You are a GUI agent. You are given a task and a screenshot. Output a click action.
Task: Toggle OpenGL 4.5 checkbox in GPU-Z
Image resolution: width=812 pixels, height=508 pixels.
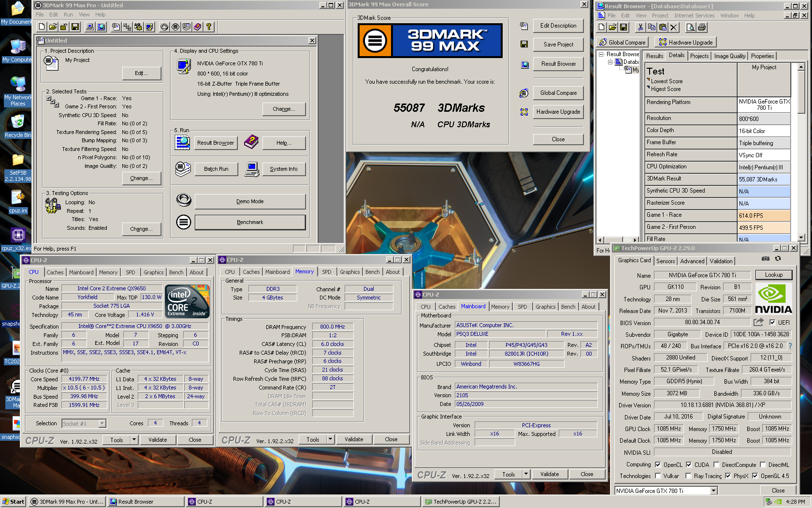755,476
